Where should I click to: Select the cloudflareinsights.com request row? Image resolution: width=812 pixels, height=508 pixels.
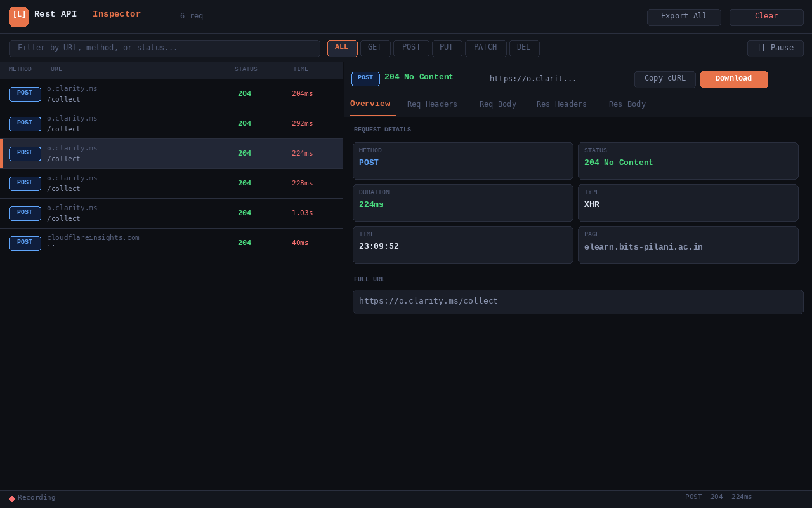pos(171,243)
